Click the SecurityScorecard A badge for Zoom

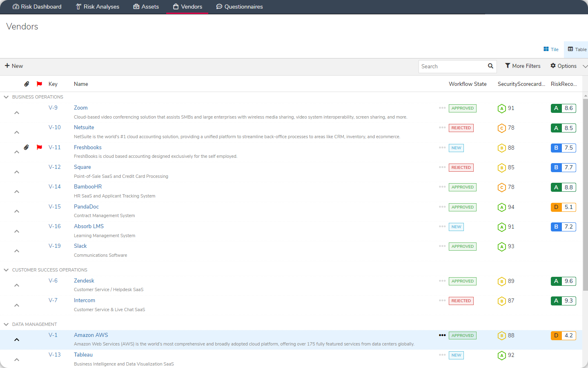point(502,108)
